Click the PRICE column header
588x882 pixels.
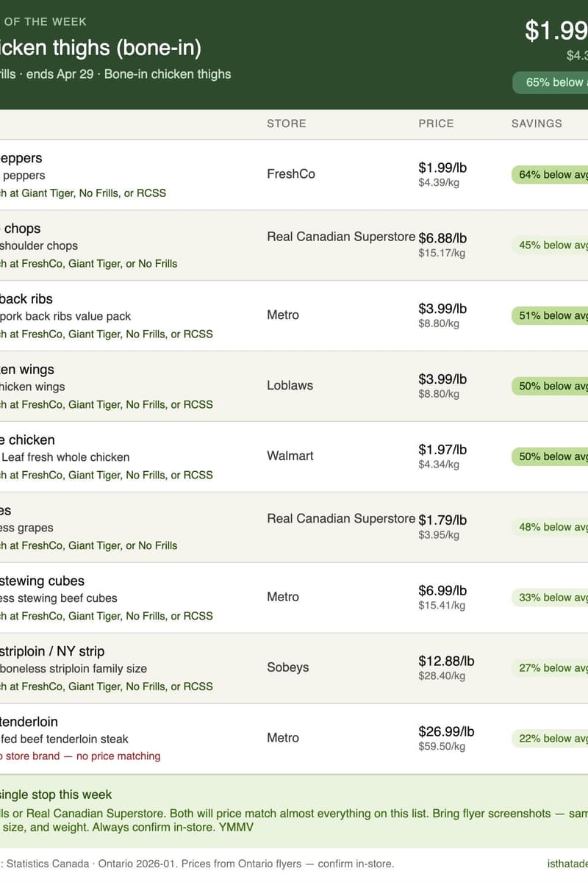(x=436, y=123)
